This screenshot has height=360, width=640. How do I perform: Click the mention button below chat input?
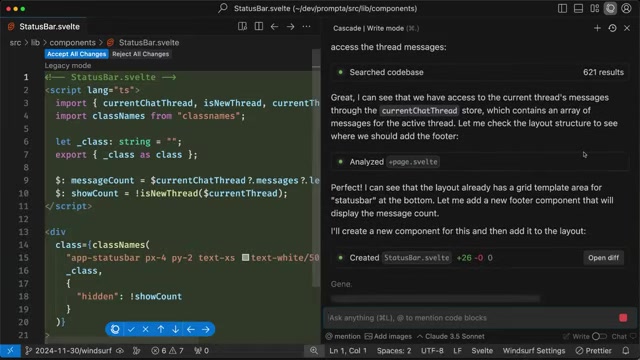[x=343, y=336]
